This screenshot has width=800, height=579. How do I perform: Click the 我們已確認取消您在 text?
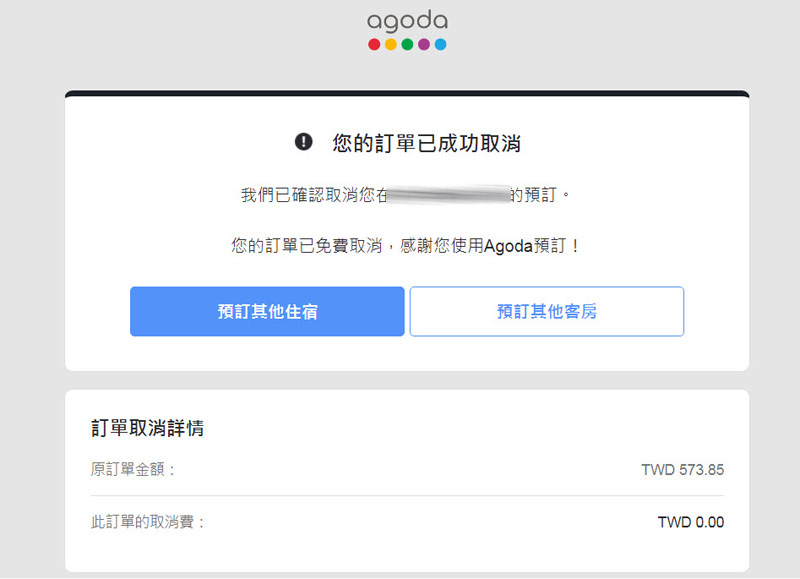click(315, 195)
